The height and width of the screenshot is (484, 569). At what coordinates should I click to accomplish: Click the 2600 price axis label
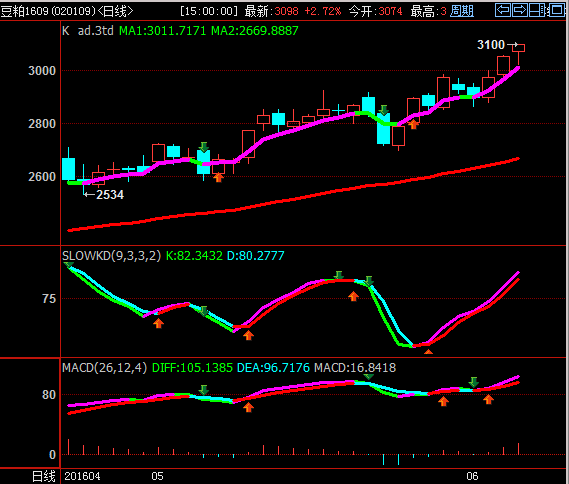[x=42, y=177]
